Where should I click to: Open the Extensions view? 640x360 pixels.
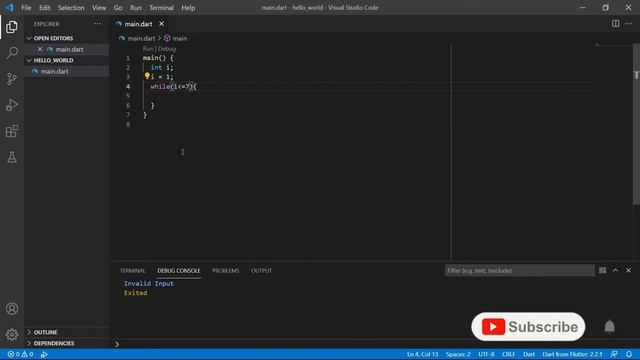click(12, 131)
